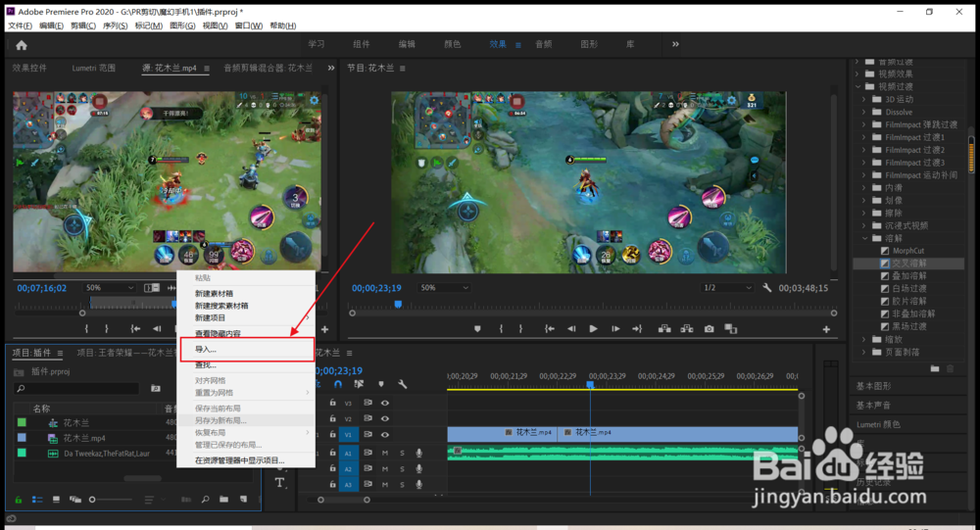Solo audio track A2

pyautogui.click(x=402, y=468)
